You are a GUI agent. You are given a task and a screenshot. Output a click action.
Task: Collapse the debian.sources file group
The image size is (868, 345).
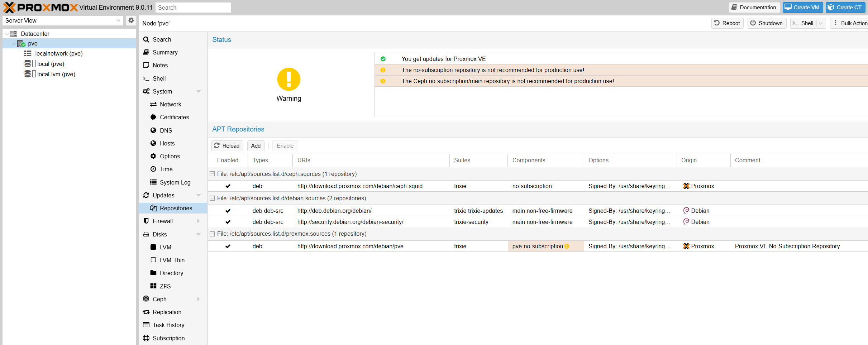(212, 198)
